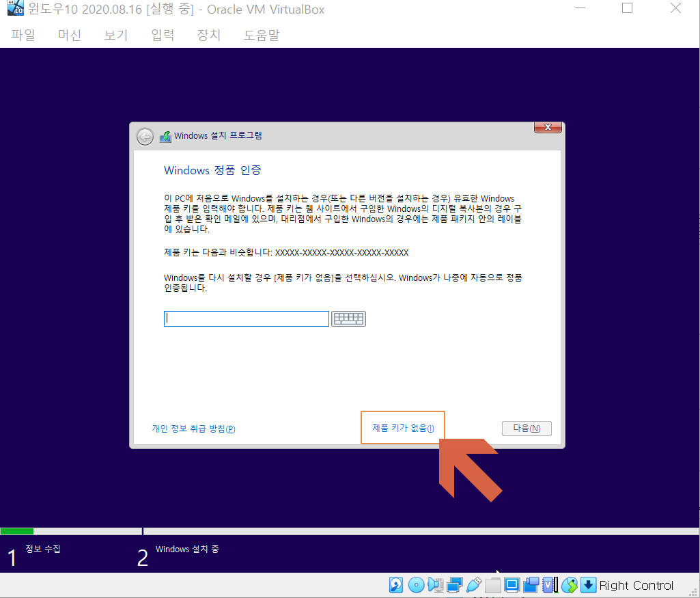
Task: Click the Windows 설치 중 step label
Action: [x=188, y=549]
